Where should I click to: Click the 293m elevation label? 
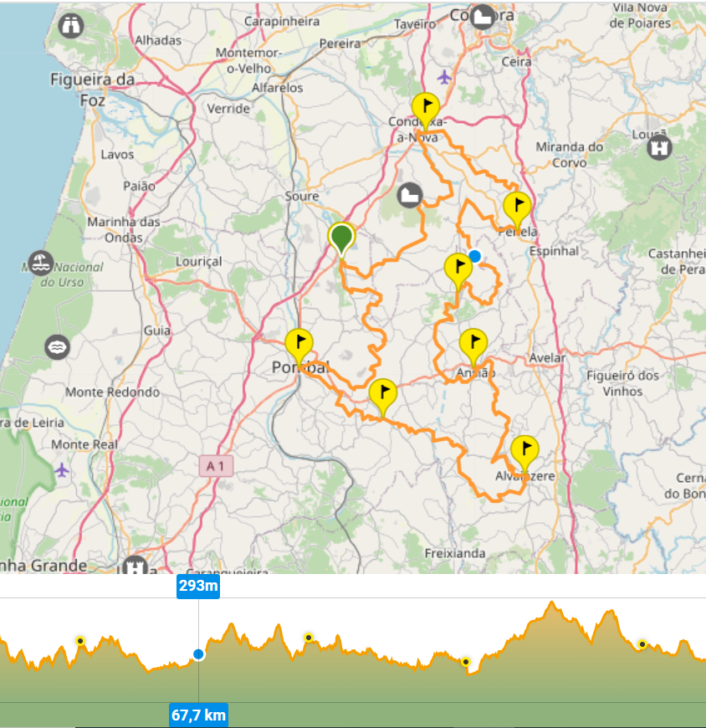pyautogui.click(x=198, y=586)
